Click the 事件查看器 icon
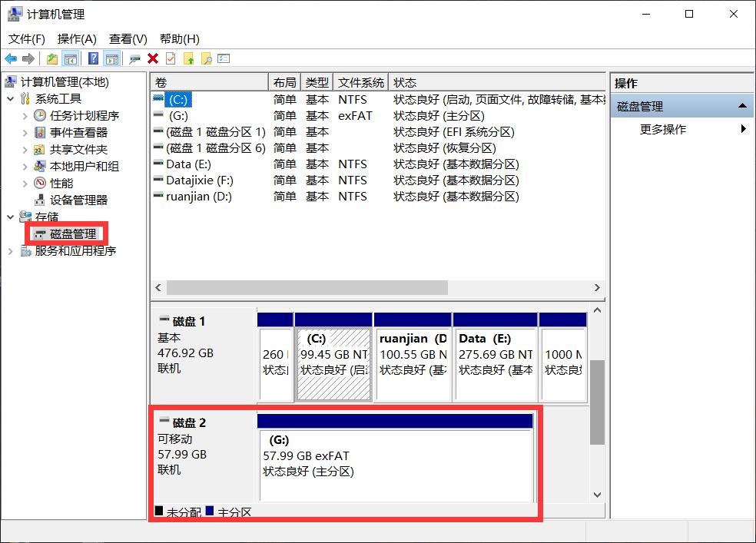Viewport: 756px width, 543px height. coord(40,133)
